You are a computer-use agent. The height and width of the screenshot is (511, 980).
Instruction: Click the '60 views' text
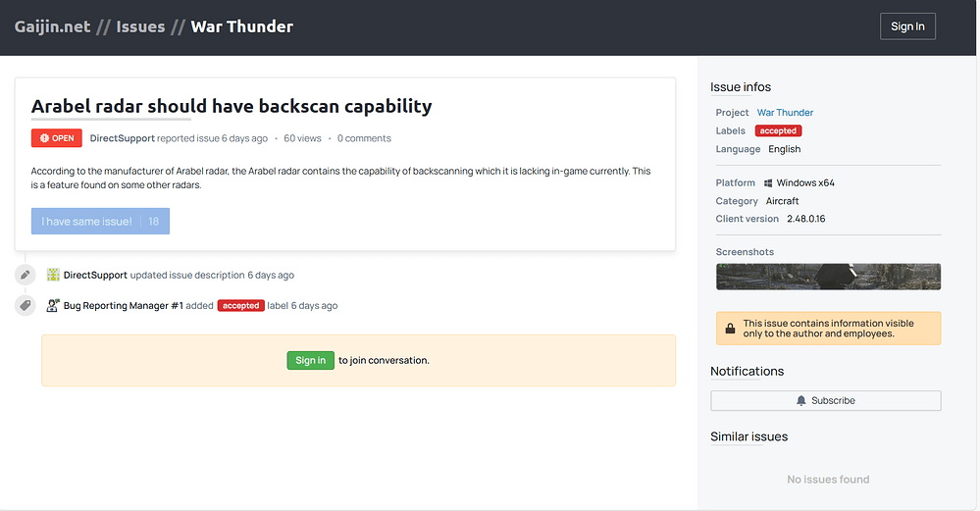(302, 138)
